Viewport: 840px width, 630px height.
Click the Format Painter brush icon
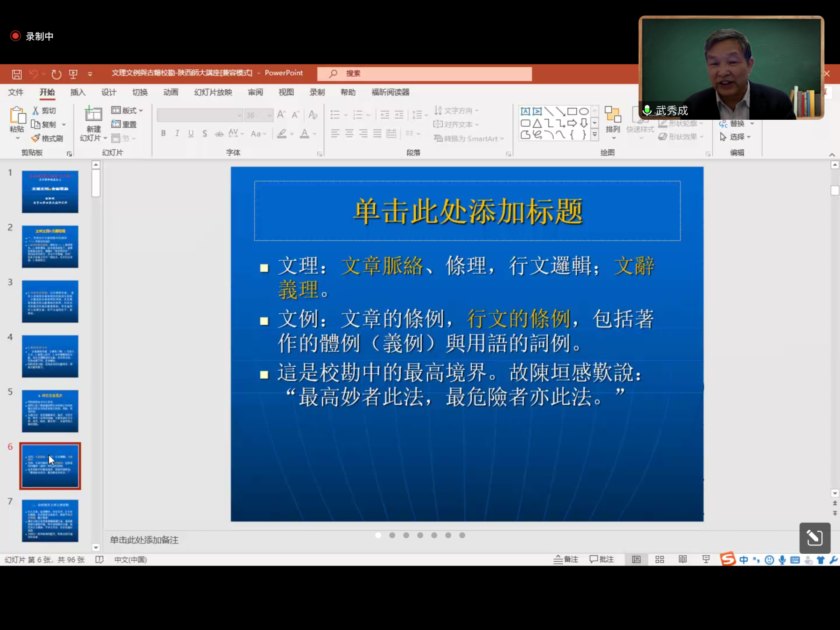click(36, 138)
